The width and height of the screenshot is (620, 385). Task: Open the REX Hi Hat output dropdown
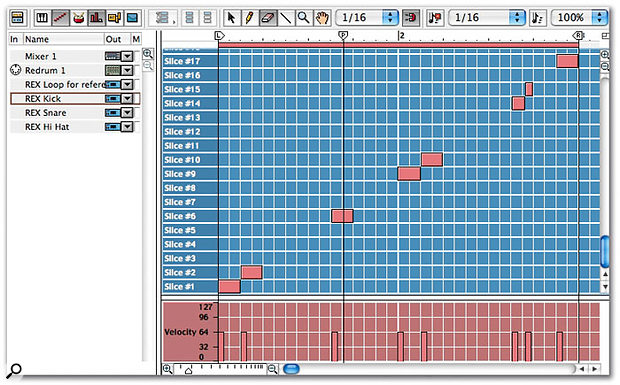127,127
